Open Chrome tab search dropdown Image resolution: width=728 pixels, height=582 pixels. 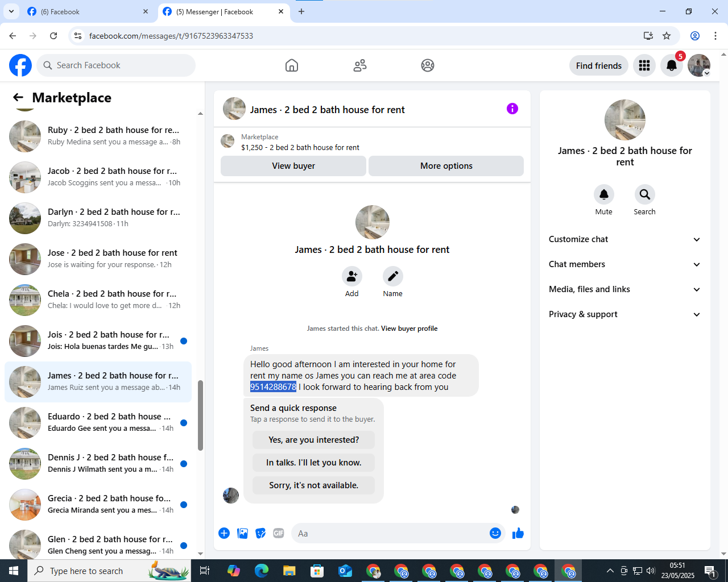(11, 11)
